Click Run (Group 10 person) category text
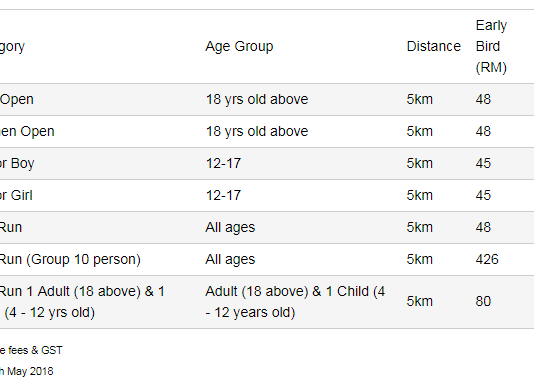The height and width of the screenshot is (387, 534). (x=70, y=260)
